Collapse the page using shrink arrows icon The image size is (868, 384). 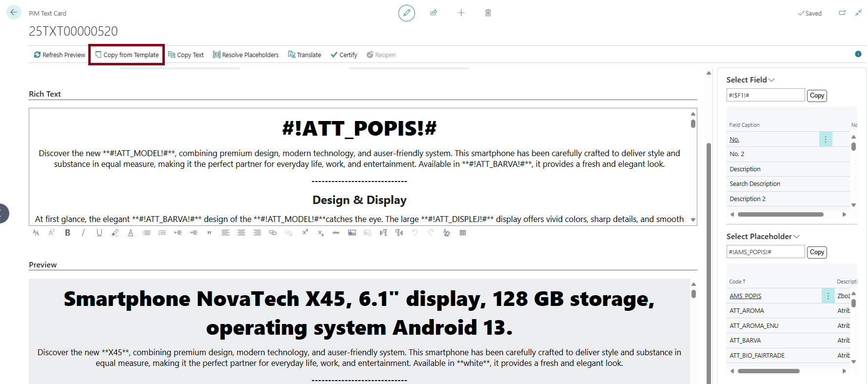(858, 13)
